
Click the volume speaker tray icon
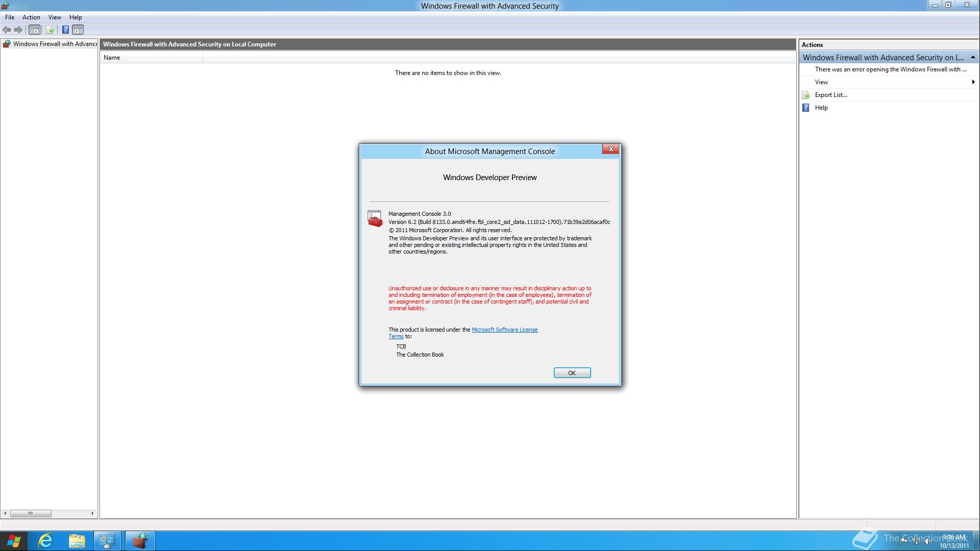coord(928,541)
